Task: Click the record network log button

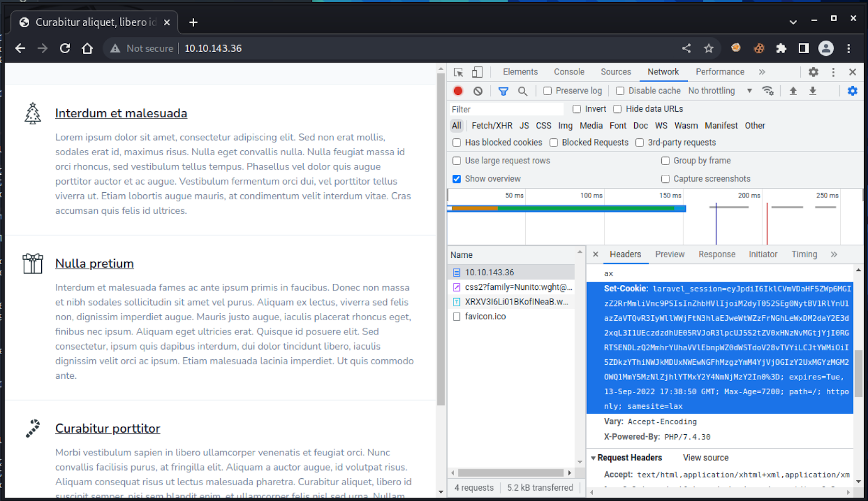Action: [x=458, y=91]
